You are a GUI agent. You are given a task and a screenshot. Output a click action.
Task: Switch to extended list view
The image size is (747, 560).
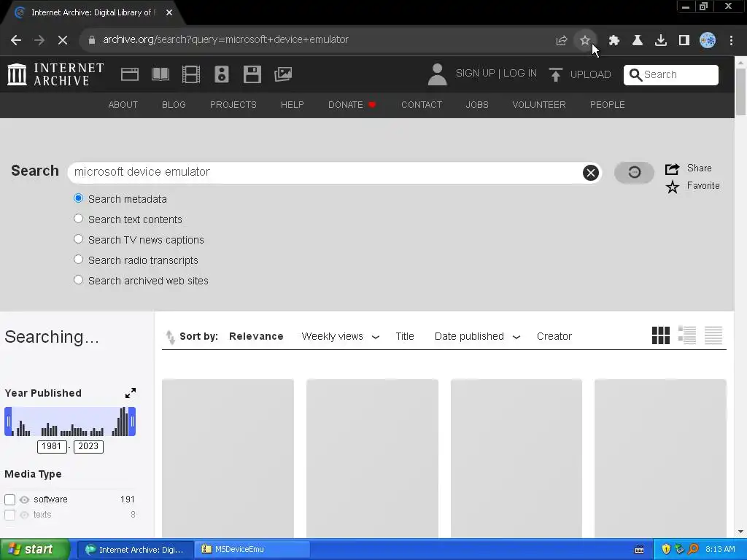coord(687,335)
